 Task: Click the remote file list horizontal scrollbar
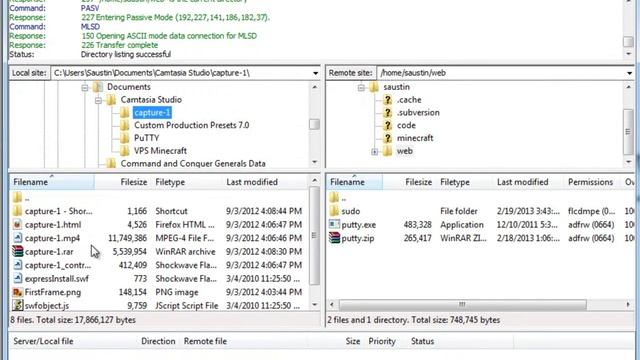pyautogui.click(x=462, y=304)
